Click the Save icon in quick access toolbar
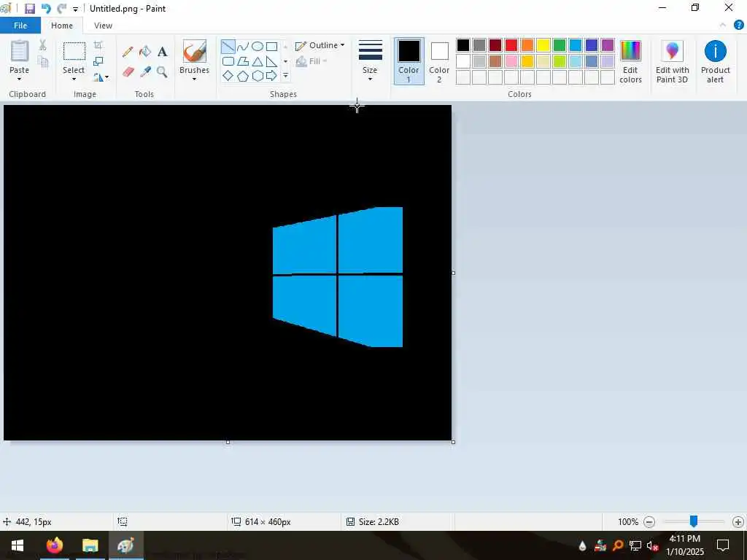 29,9
